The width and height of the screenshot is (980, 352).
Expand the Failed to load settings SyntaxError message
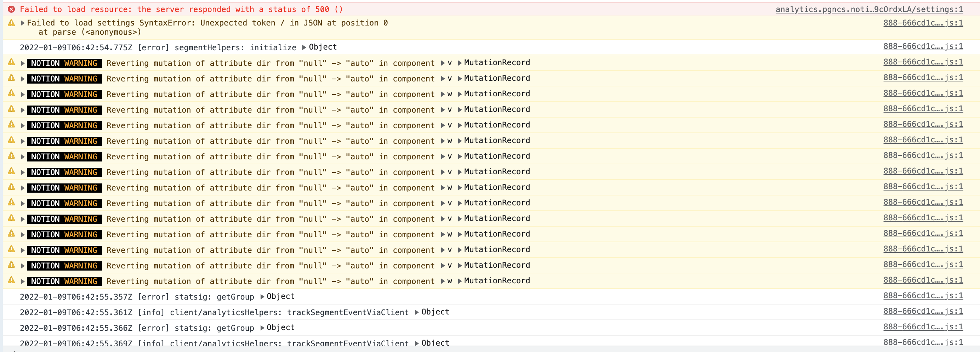click(23, 23)
